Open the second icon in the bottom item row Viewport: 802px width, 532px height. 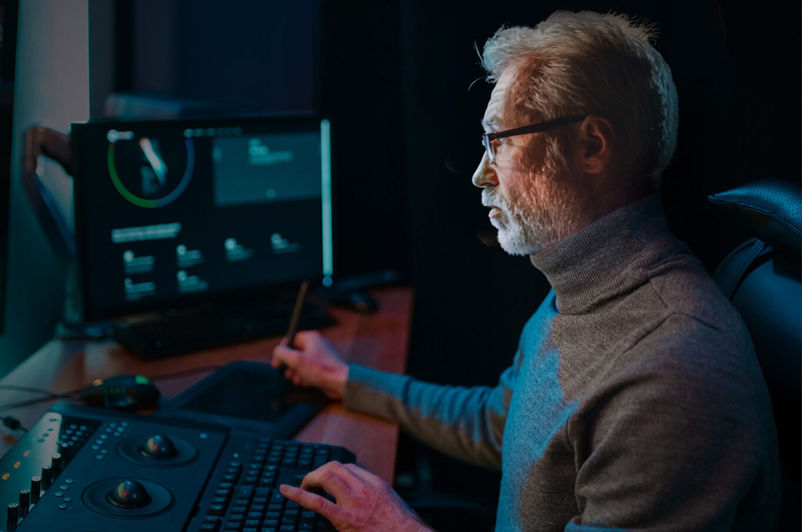pyautogui.click(x=182, y=275)
